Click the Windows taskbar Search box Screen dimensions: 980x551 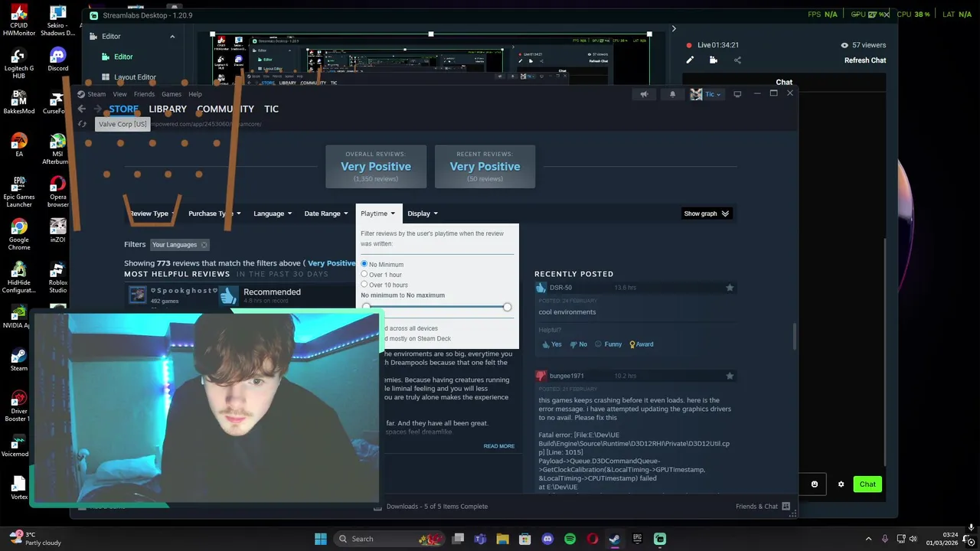(390, 539)
